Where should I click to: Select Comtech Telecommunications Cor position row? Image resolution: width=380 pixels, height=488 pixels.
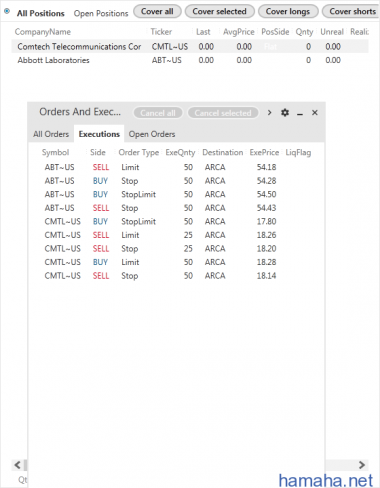(x=190, y=46)
